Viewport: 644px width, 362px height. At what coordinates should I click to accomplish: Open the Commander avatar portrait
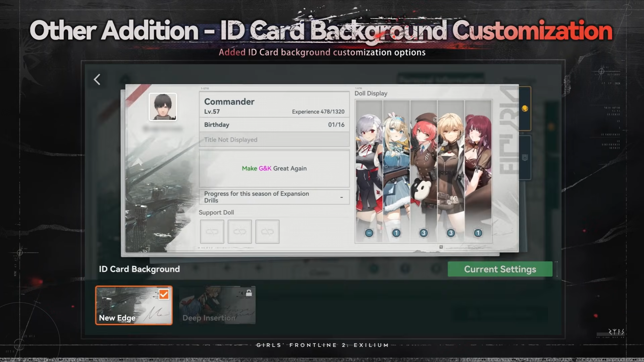click(163, 107)
